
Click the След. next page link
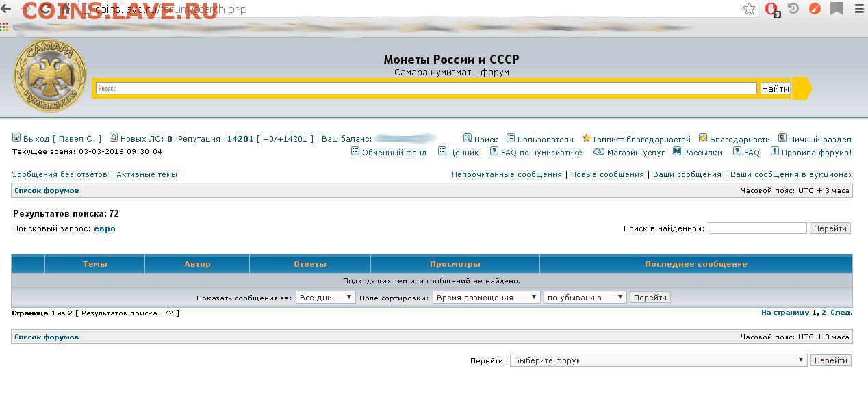pos(841,313)
